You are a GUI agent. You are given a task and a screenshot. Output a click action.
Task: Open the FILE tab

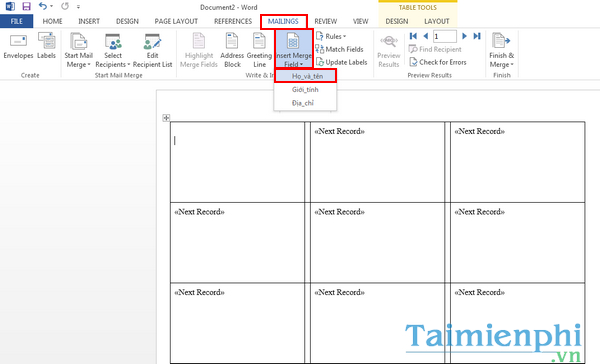pyautogui.click(x=16, y=21)
